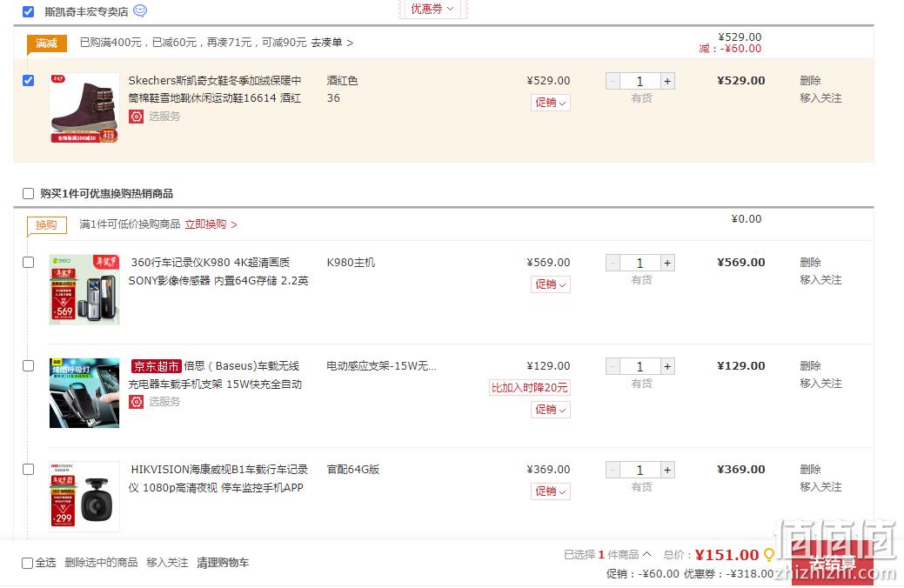Image resolution: width=904 pixels, height=588 pixels.
Task: Click 选服务 text for Baseus charger
Action: pyautogui.click(x=164, y=402)
